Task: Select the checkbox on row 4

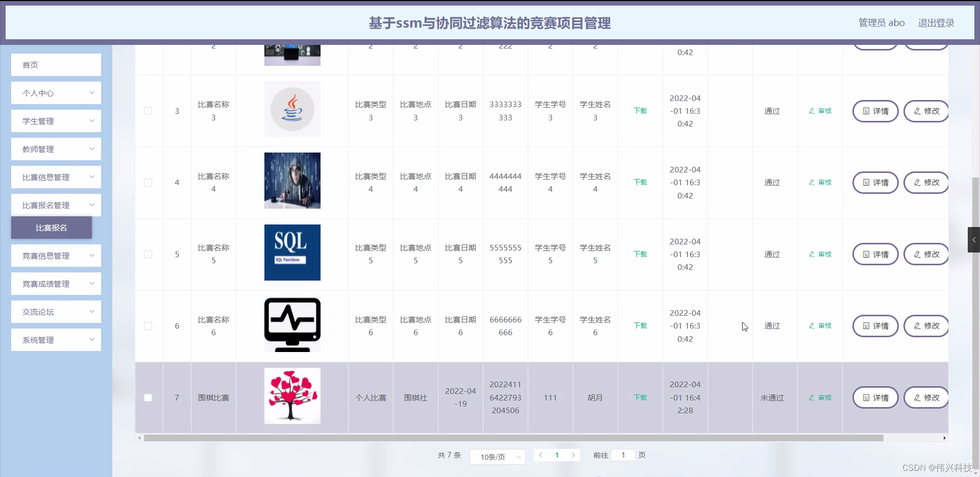Action: [148, 182]
